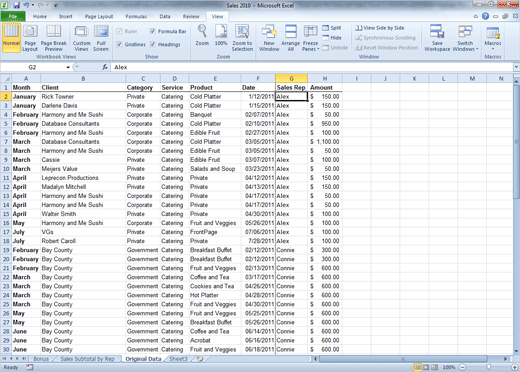
Task: Open the Name Box dropdown
Action: click(x=68, y=67)
